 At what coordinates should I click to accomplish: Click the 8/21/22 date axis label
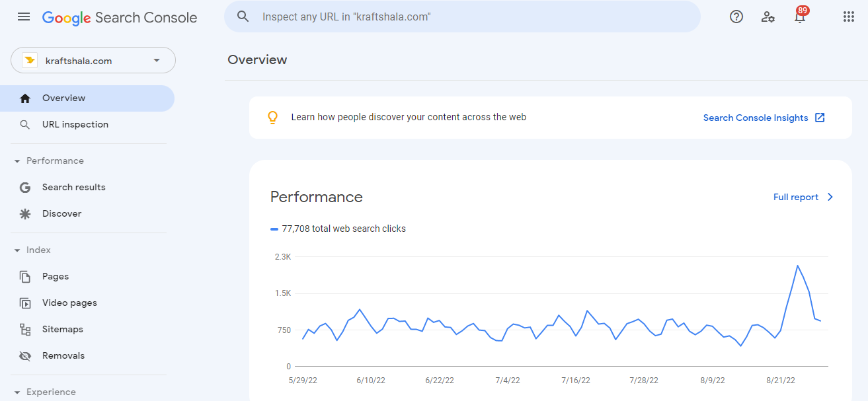tap(781, 381)
